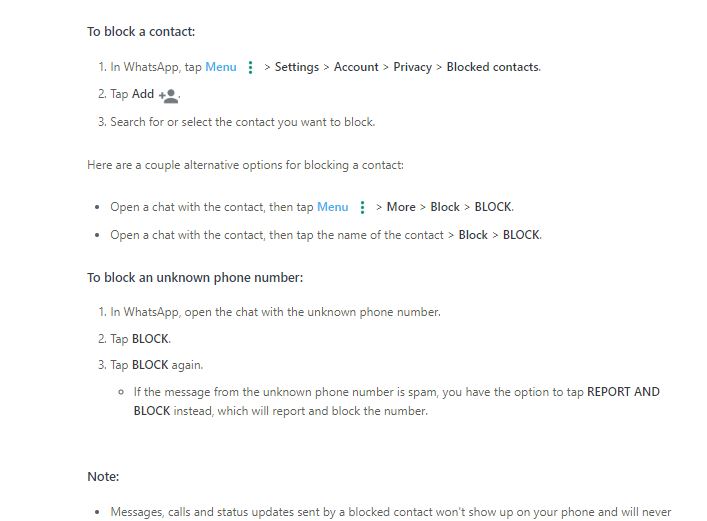Click the three-dot icon before More
Viewport: 707px width, 521px height.
coord(362,208)
